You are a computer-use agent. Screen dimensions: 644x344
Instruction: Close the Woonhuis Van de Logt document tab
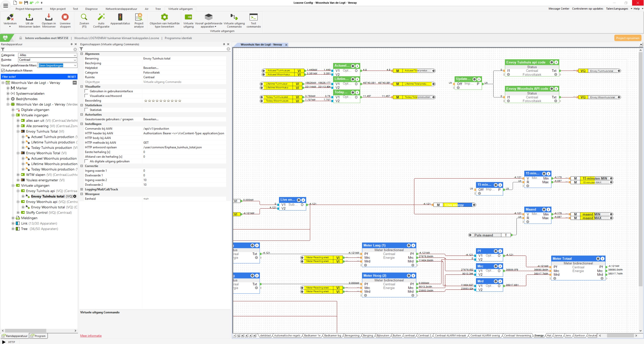point(286,45)
